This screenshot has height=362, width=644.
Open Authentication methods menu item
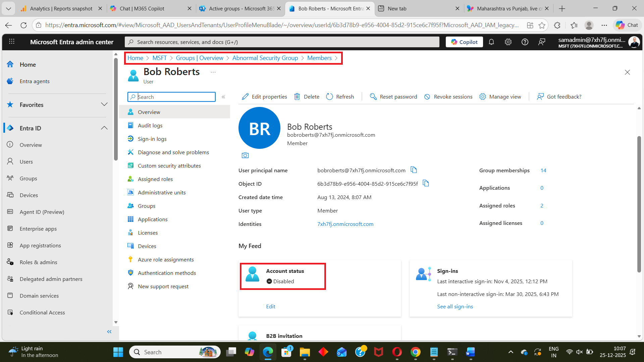(x=167, y=273)
